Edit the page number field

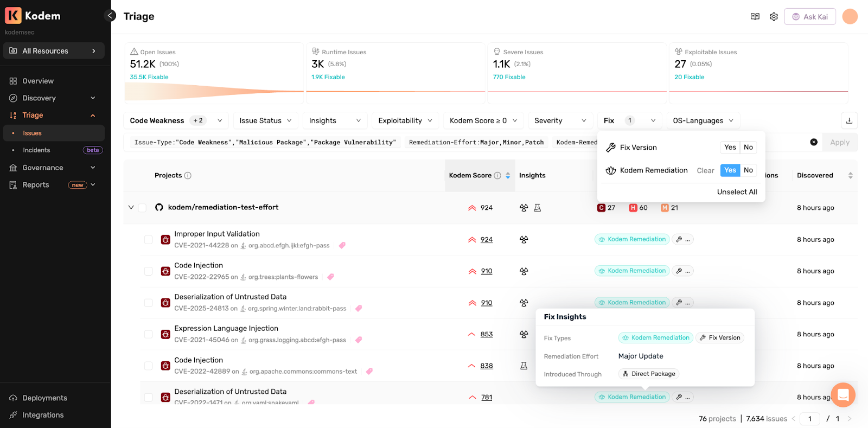pyautogui.click(x=809, y=419)
